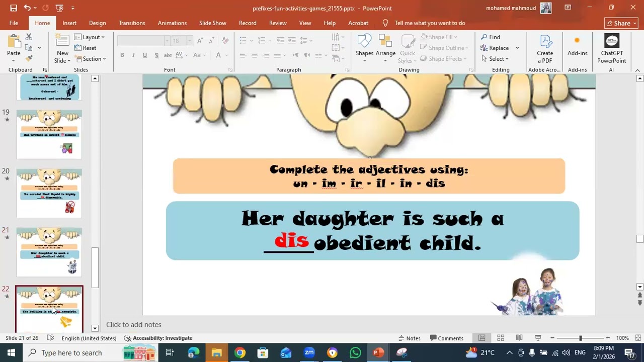Launch WhatsApp from the taskbar
The image size is (644, 362).
click(356, 352)
